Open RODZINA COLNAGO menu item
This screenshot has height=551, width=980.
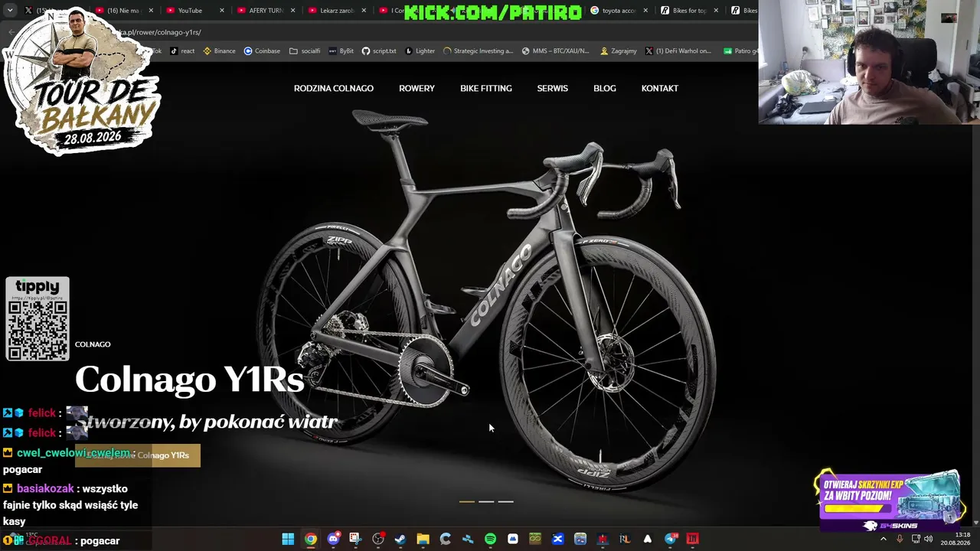tap(334, 88)
